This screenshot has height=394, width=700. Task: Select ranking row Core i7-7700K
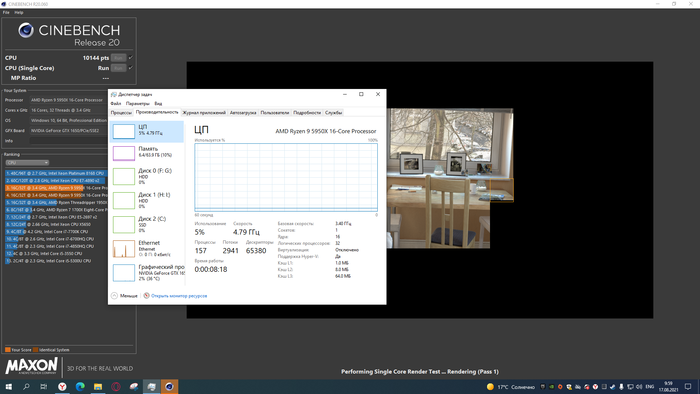56,232
